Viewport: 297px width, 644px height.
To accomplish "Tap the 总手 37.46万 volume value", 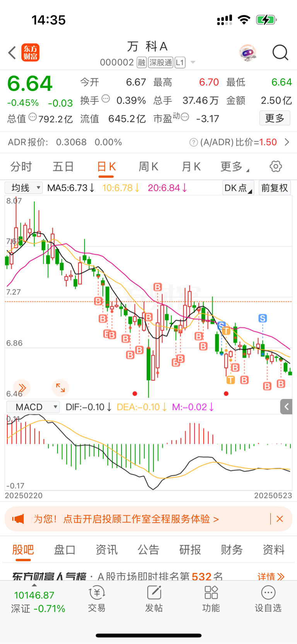I will (200, 101).
